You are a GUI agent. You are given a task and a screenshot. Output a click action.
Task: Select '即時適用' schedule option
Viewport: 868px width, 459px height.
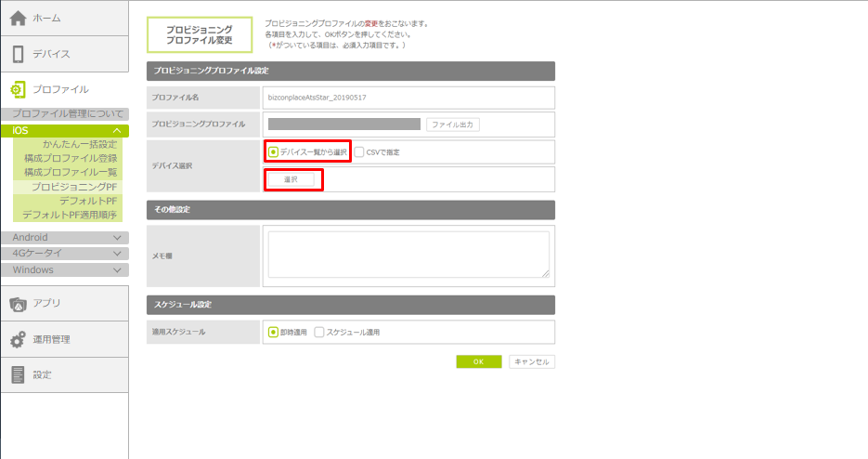(x=274, y=333)
